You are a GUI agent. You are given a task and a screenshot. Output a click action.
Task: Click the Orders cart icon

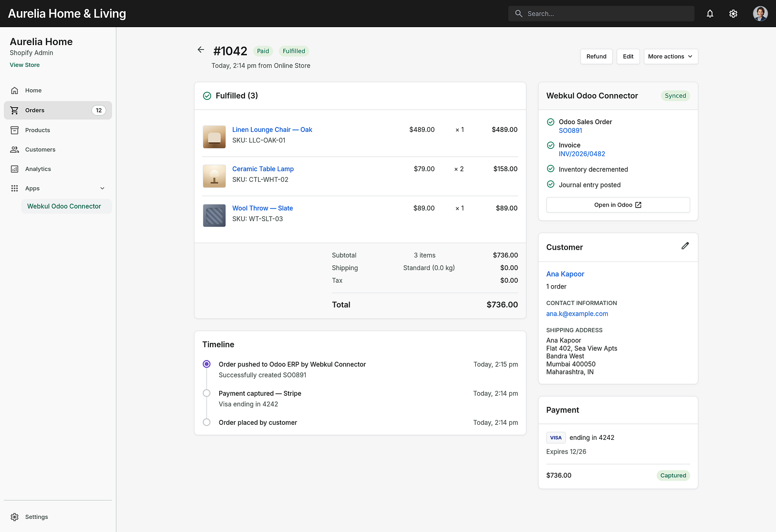point(15,110)
